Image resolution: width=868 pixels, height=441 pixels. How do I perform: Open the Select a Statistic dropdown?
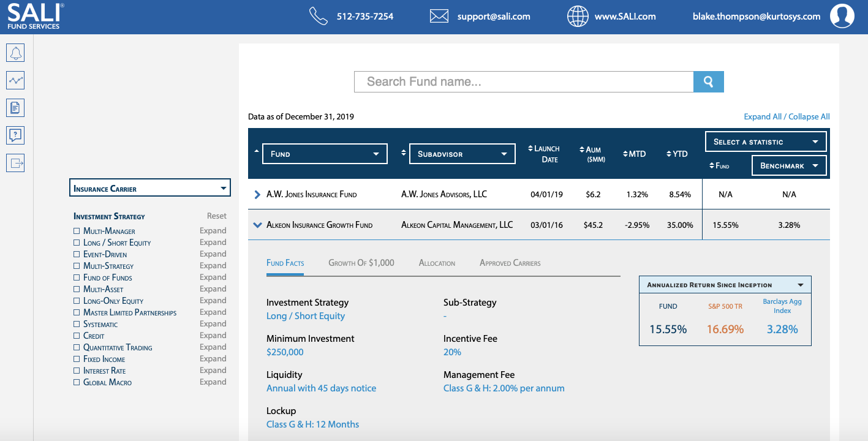tap(766, 141)
